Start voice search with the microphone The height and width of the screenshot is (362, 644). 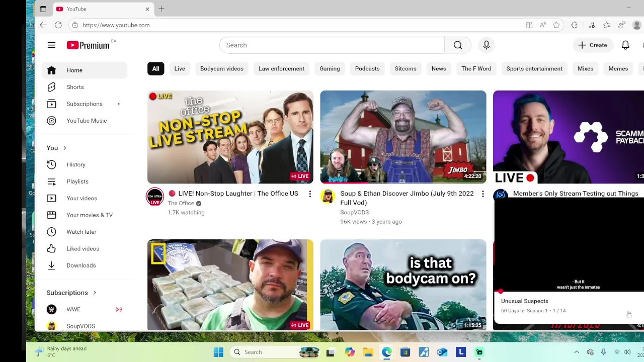pos(487,45)
